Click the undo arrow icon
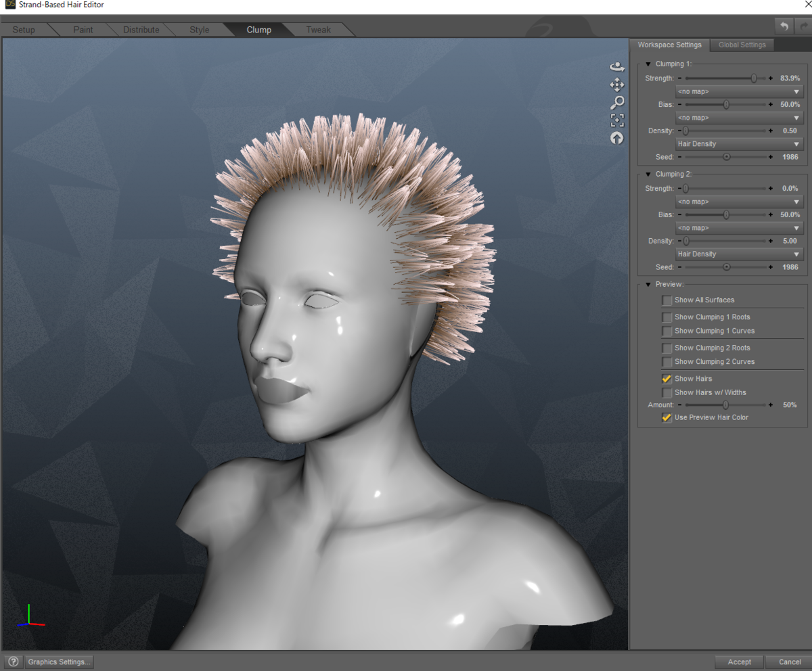Screen dimensions: 812x671 click(784, 25)
